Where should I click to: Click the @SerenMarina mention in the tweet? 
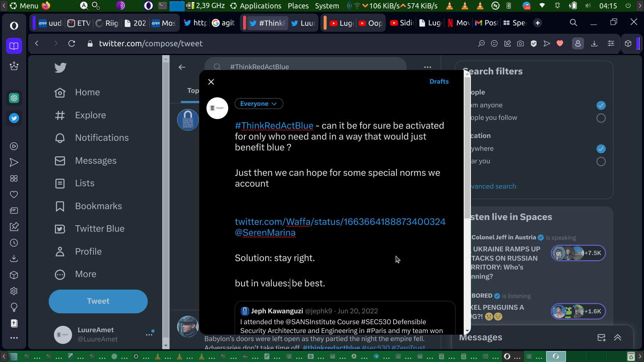click(265, 233)
